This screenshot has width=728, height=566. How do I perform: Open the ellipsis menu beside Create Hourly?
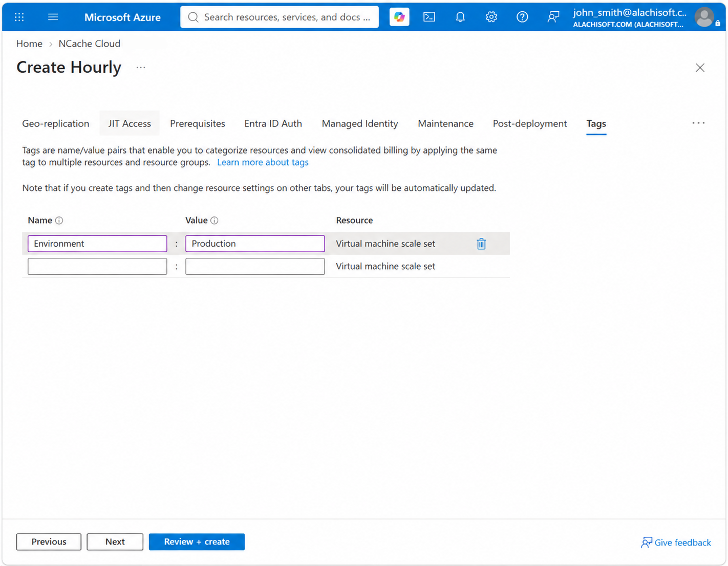pyautogui.click(x=141, y=68)
